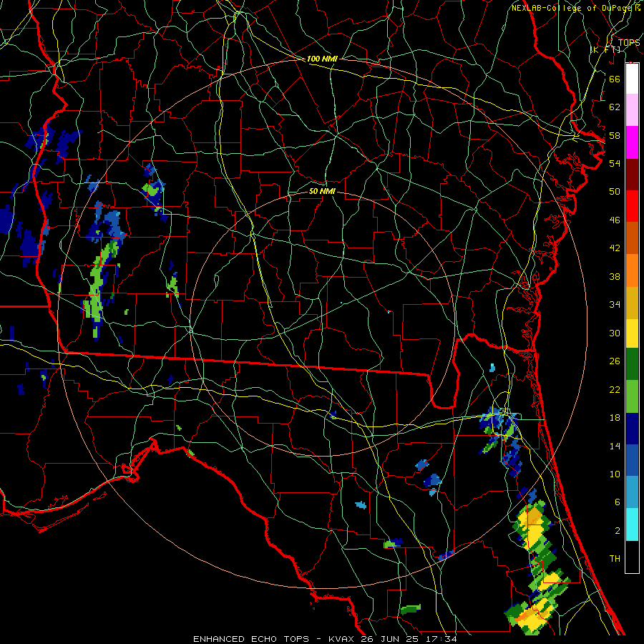Click the legend value 62

(615, 107)
